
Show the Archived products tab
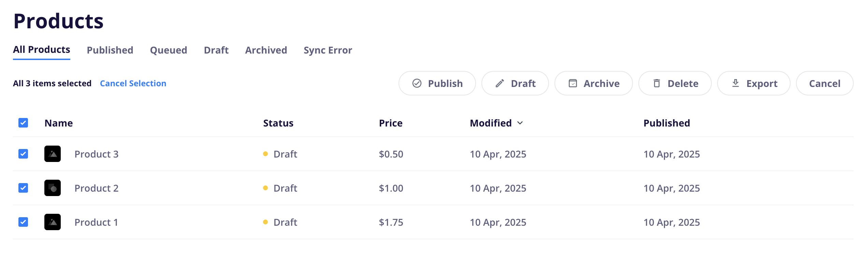(x=266, y=50)
